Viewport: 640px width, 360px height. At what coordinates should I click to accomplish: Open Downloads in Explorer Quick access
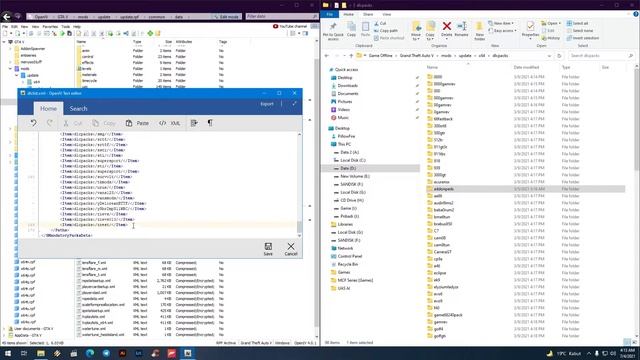[x=348, y=86]
